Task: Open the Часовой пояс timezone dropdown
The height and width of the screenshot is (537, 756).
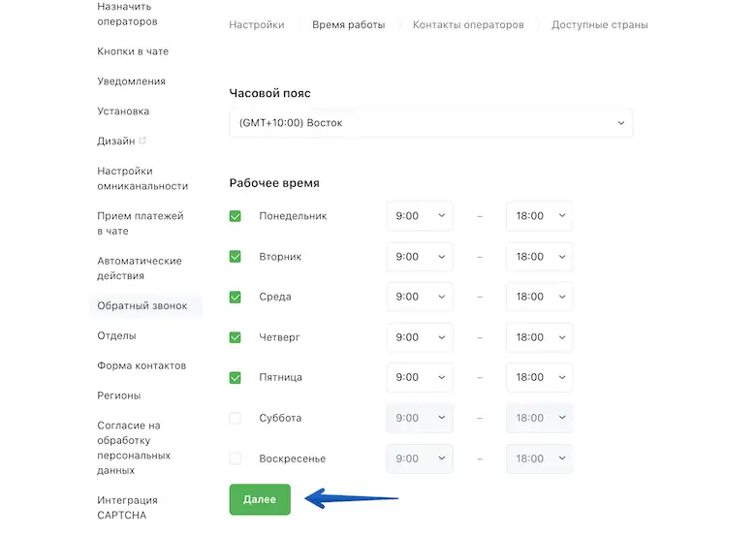Action: click(430, 123)
